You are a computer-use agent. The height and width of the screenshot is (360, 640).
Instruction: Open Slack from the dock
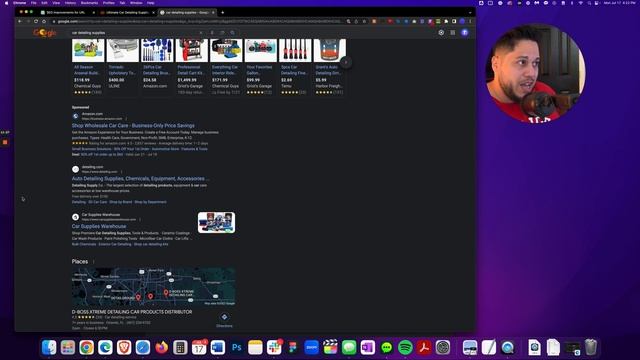point(274,347)
